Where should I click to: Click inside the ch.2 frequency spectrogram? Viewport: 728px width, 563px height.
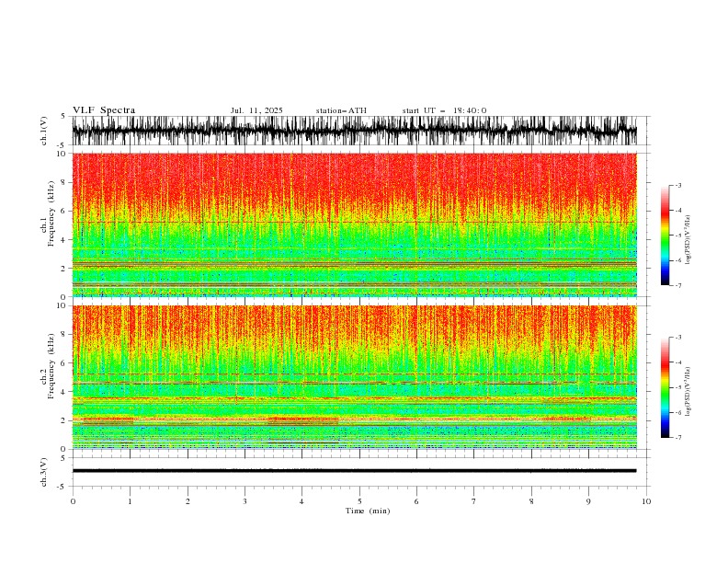pos(354,377)
